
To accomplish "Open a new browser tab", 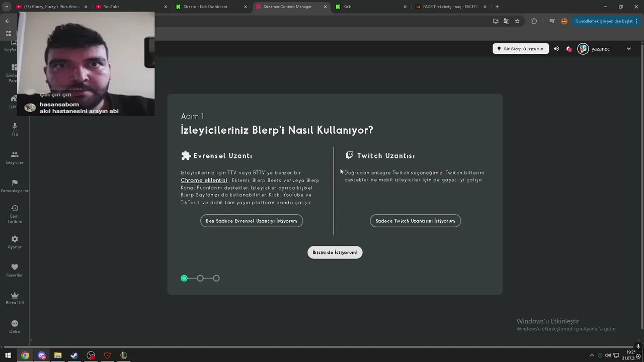I will [x=497, y=7].
